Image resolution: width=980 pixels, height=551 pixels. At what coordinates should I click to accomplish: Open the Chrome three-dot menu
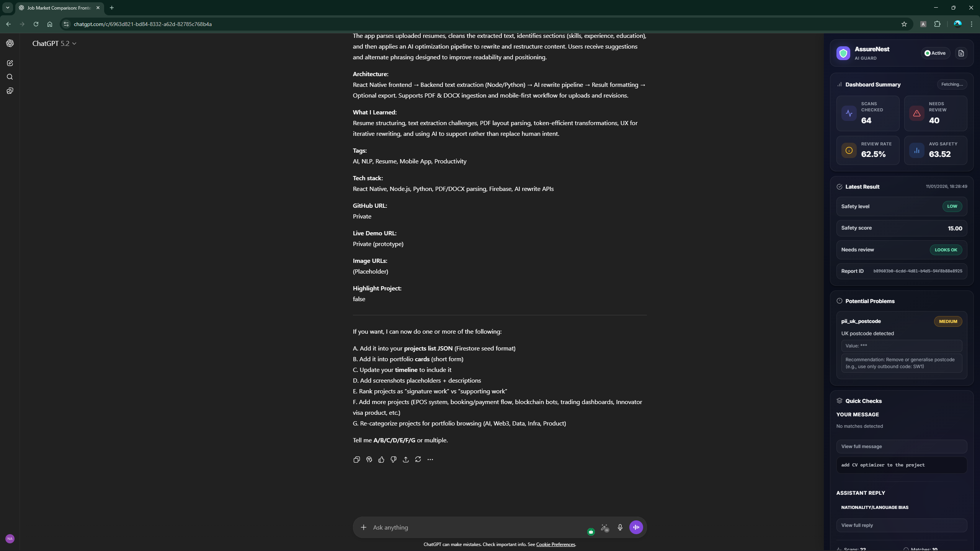tap(972, 24)
